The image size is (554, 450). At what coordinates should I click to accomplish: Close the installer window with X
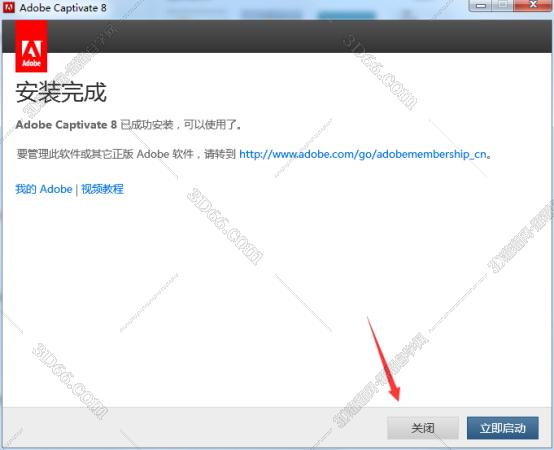coord(533,5)
